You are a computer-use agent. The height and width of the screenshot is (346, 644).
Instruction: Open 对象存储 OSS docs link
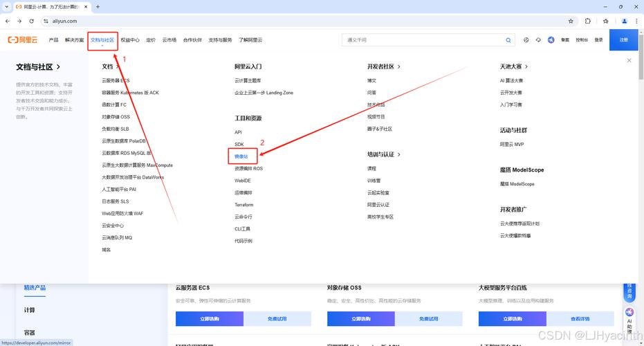tap(116, 117)
